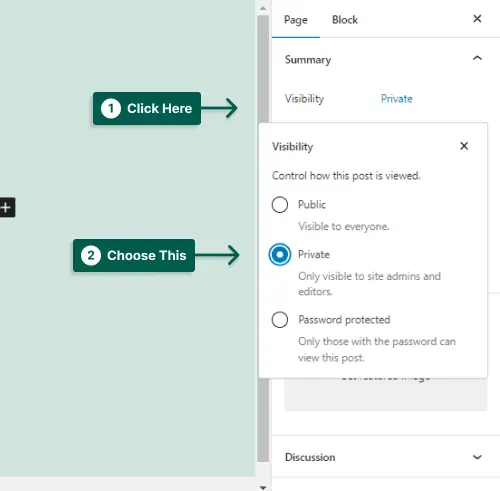Click the black plus block inserter
This screenshot has width=500, height=491.
(6, 207)
